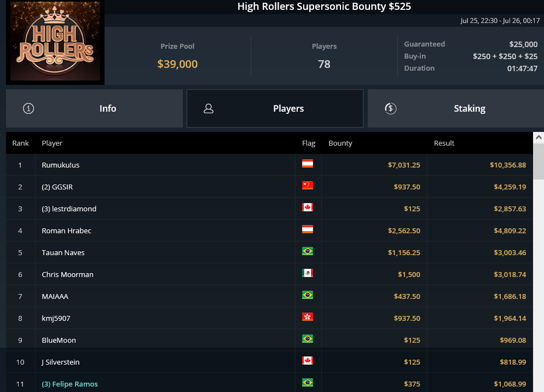Screen dimensions: 544x392
Task: Click the Canada flag for lestrdiamond
Action: 308,207
